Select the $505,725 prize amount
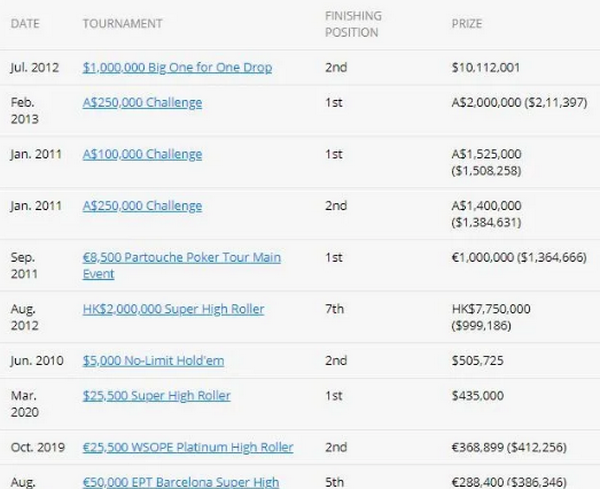 click(x=478, y=361)
